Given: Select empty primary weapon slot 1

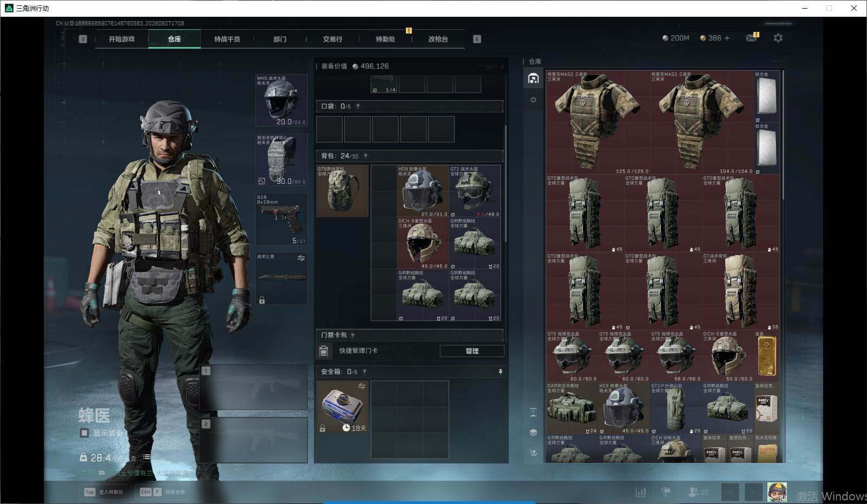Looking at the screenshot, I should (x=254, y=387).
